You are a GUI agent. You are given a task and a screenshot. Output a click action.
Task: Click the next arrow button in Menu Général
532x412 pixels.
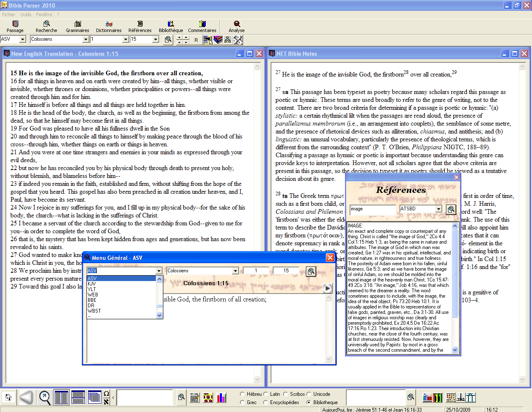point(328,288)
